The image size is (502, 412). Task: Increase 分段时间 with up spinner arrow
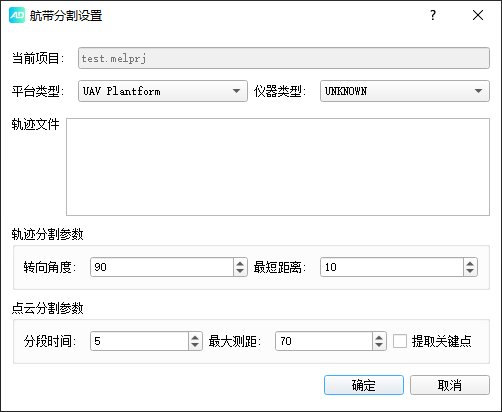coord(195,337)
